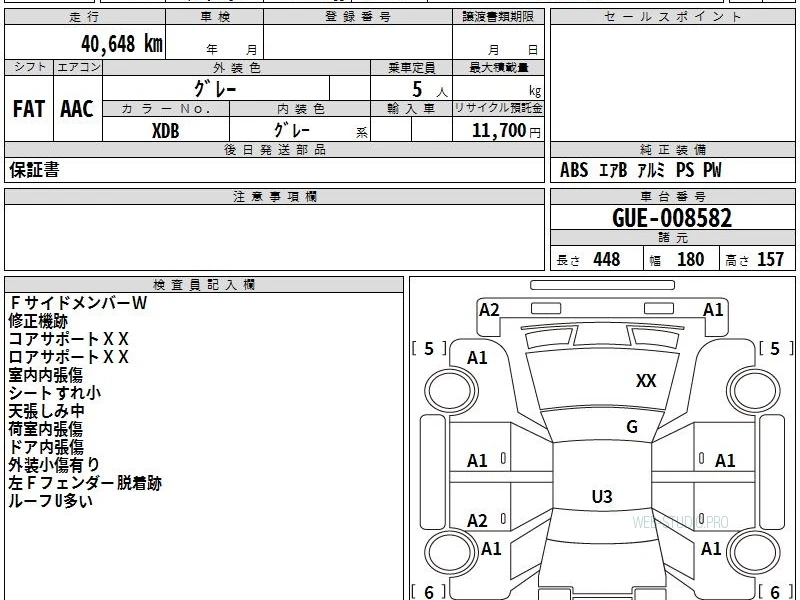Viewport: 800px width, 600px height.
Task: Select the color code XDB
Action: (166, 131)
